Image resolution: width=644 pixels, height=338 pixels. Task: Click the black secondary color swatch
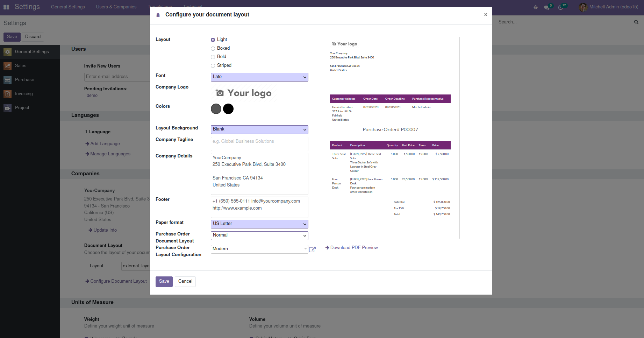point(228,109)
